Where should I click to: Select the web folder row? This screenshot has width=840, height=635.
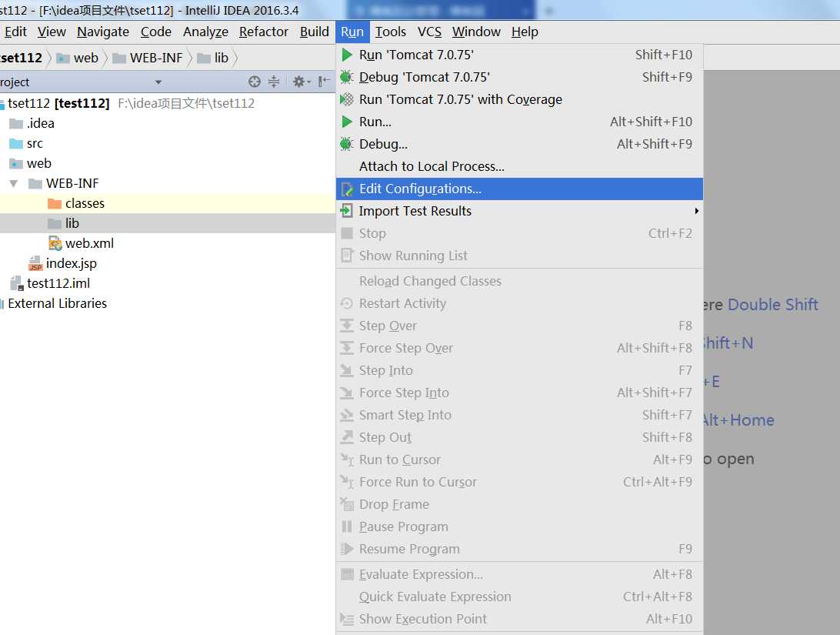click(167, 163)
